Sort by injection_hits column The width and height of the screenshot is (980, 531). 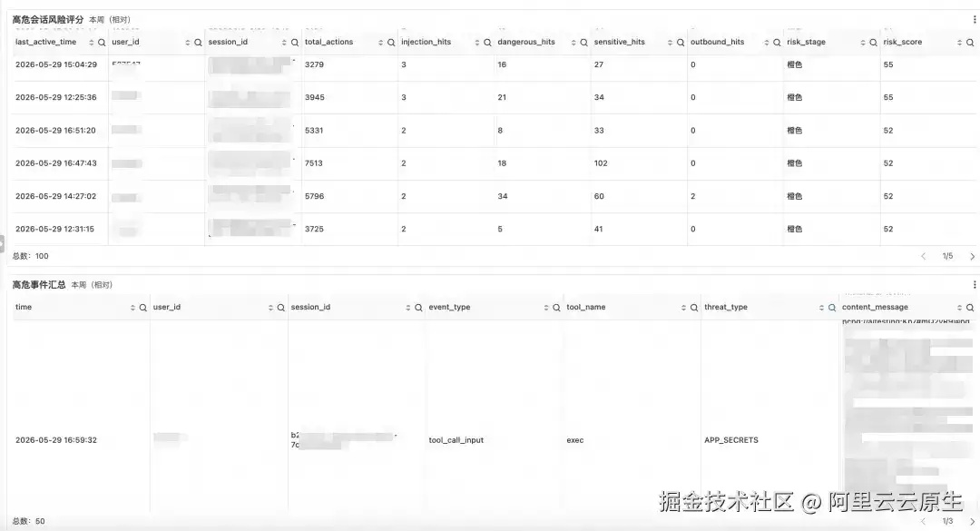(477, 43)
